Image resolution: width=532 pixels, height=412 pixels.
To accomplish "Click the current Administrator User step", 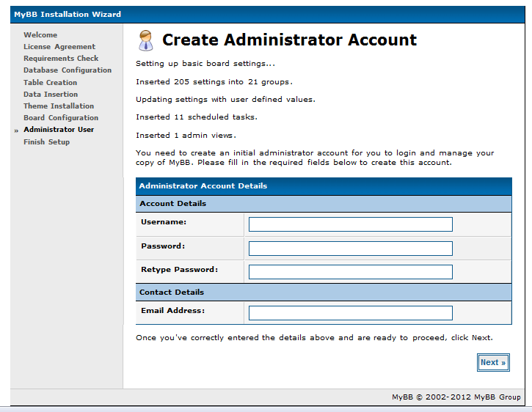I will [59, 130].
